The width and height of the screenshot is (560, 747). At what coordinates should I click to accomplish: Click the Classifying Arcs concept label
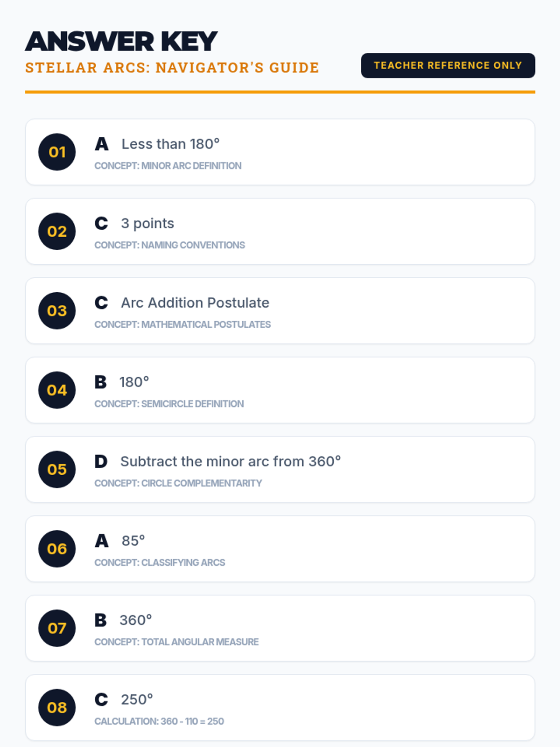click(160, 563)
